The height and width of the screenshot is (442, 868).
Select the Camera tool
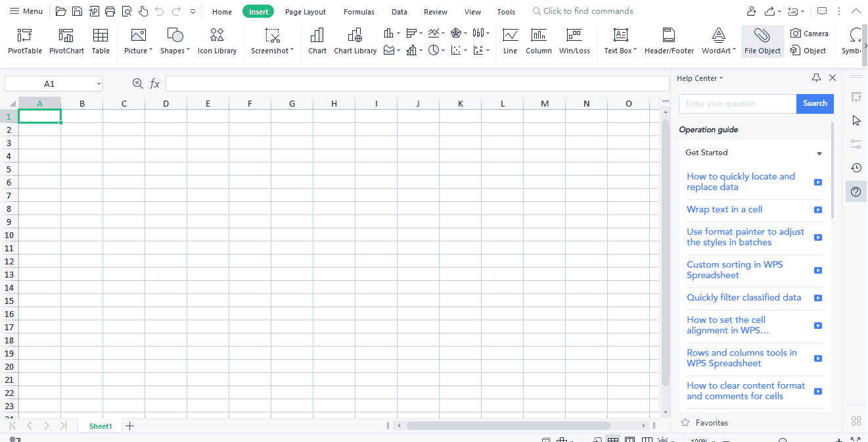coord(810,34)
